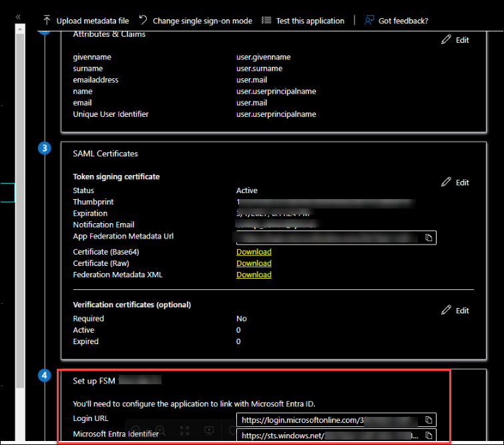The image size is (504, 445).
Task: Download the Certificate (Base64)
Action: [x=254, y=252]
